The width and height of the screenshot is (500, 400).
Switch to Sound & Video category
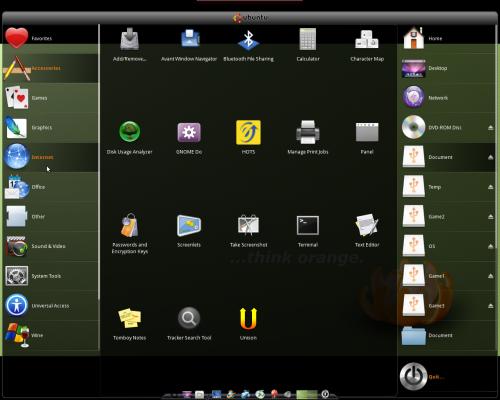coord(51,246)
